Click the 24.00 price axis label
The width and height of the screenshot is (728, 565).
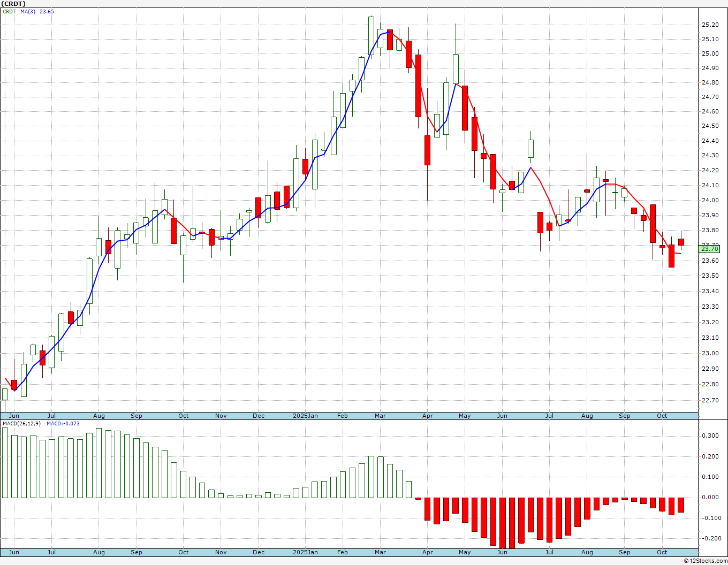710,200
